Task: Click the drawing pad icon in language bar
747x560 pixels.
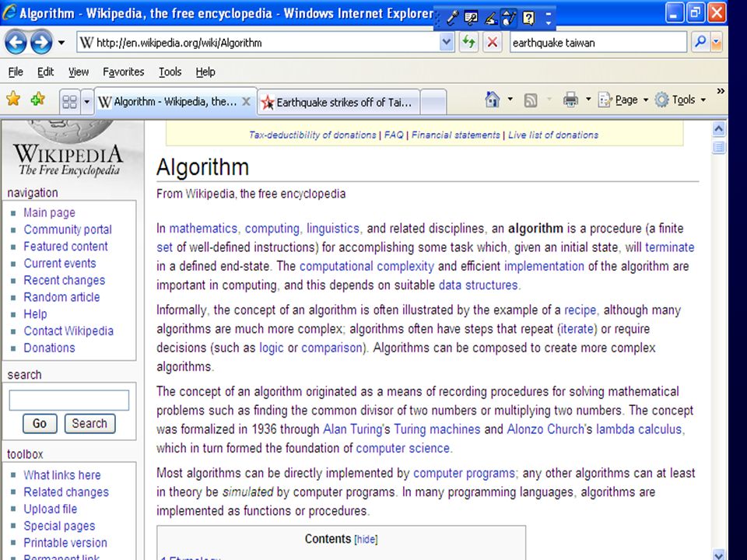Action: [x=509, y=18]
